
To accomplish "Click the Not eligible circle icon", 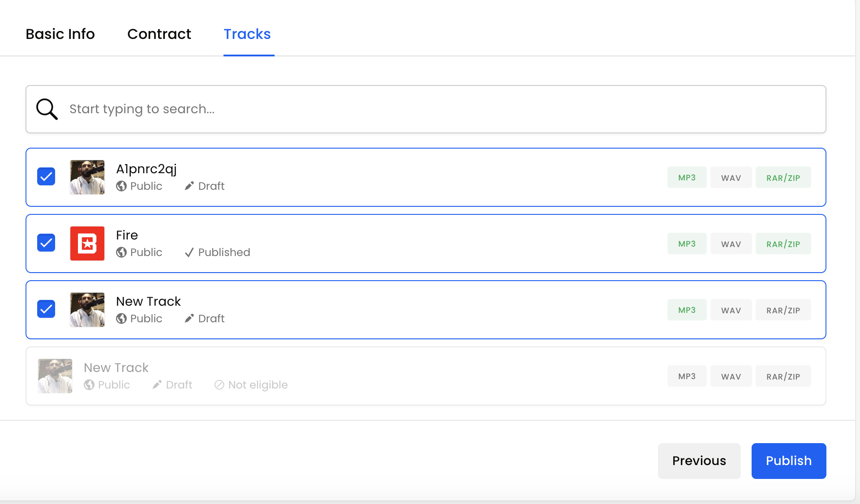I will tap(219, 385).
